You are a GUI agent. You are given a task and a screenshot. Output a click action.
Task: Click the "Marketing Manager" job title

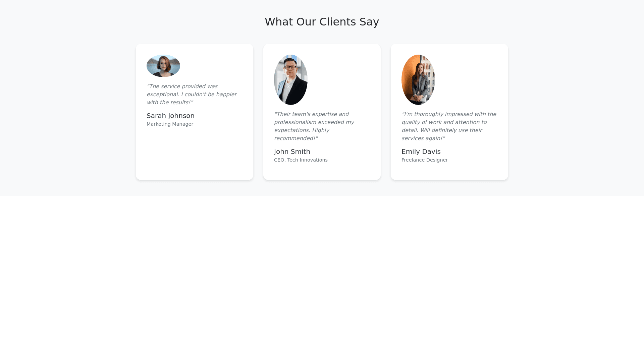click(x=170, y=124)
